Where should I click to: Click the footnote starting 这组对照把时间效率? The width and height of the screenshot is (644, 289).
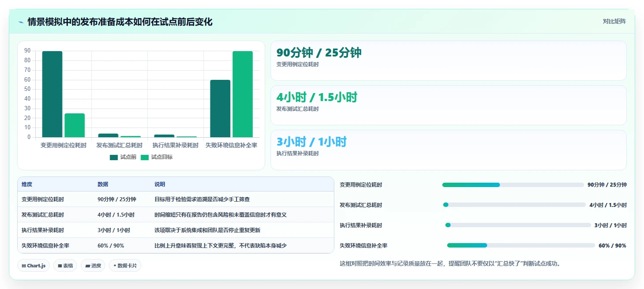(450, 264)
